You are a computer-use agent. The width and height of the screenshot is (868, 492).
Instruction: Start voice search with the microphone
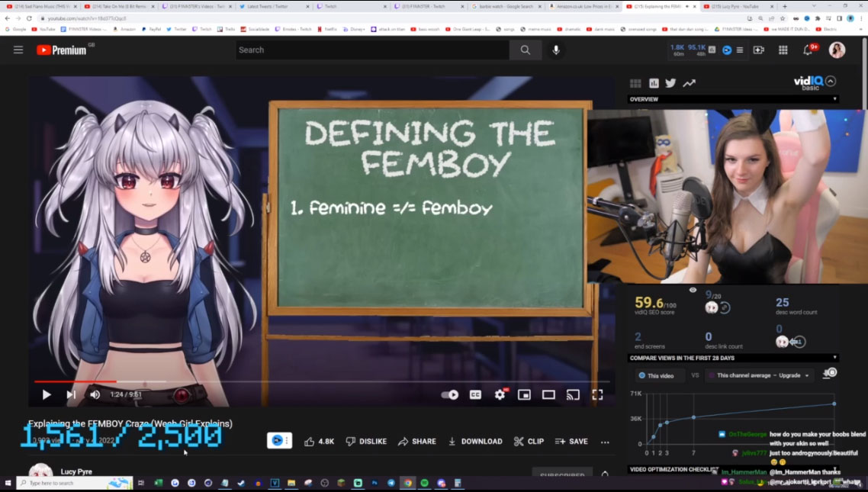[x=556, y=50]
